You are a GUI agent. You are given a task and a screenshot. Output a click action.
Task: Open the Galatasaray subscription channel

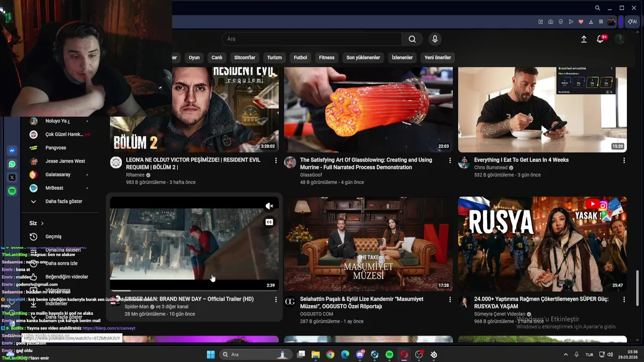[58, 174]
